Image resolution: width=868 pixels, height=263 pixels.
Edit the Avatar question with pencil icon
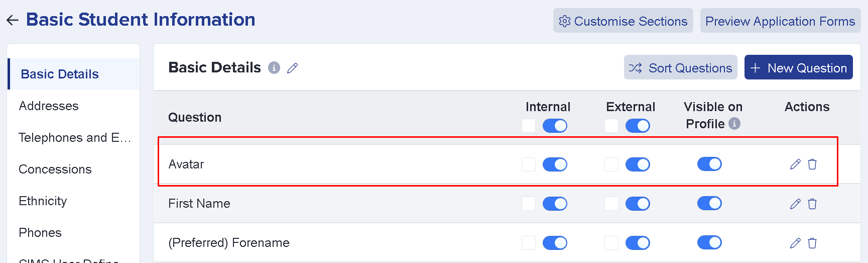[x=795, y=164]
